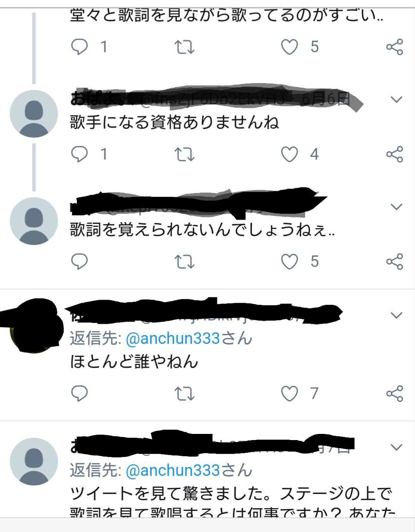
Task: Retweet the 歌詞を覚えられないんでしょうねぇ tweet
Action: pos(184,262)
